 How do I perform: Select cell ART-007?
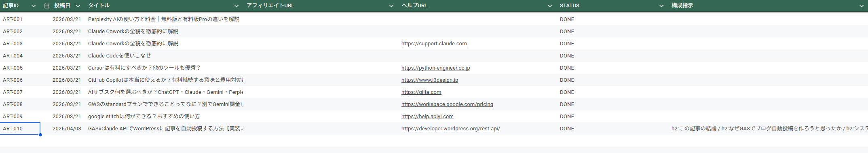[x=20, y=92]
